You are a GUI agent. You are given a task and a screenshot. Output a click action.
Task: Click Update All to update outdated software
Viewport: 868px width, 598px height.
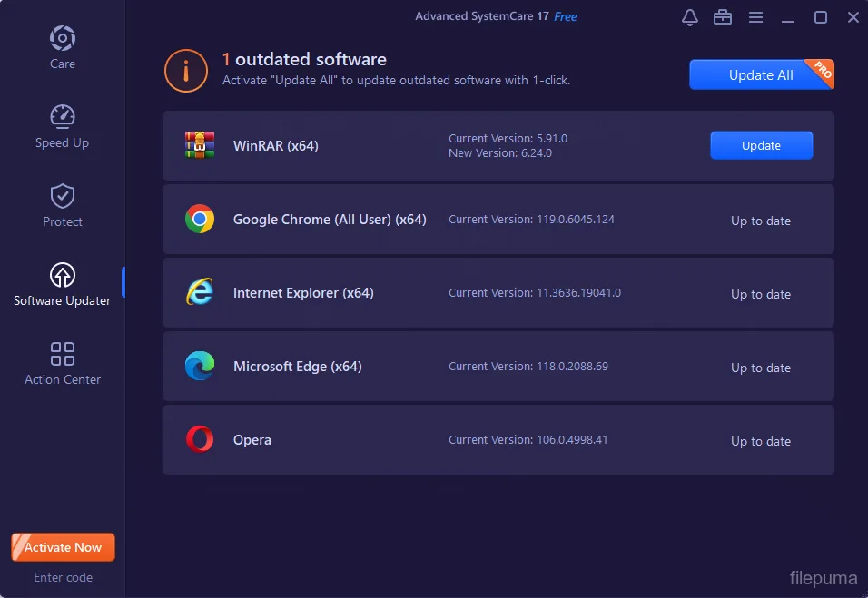pyautogui.click(x=758, y=74)
